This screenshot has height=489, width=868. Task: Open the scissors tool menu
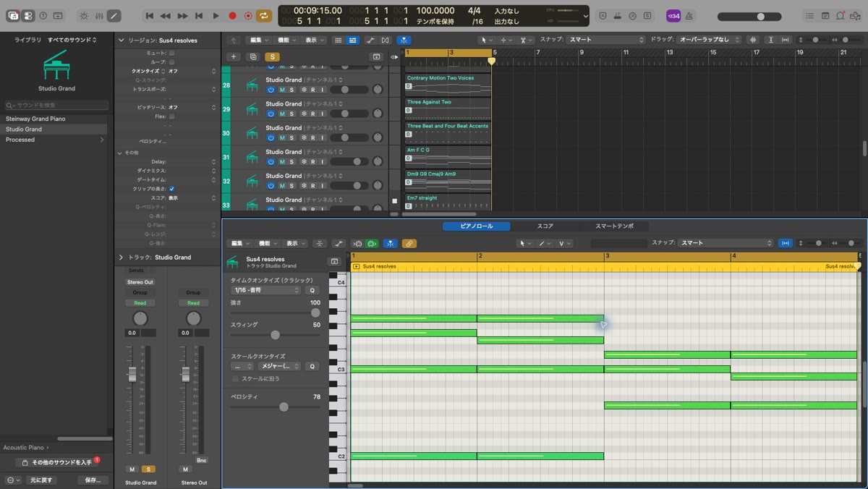coord(524,40)
